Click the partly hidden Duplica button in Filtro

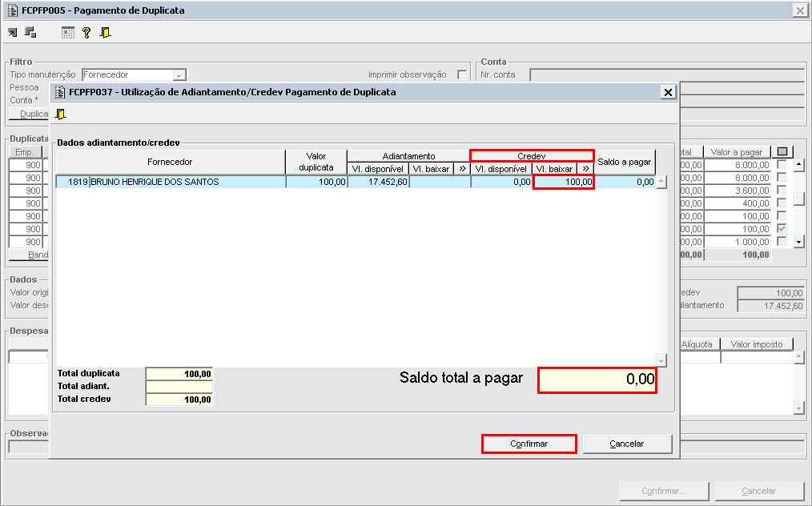point(30,114)
